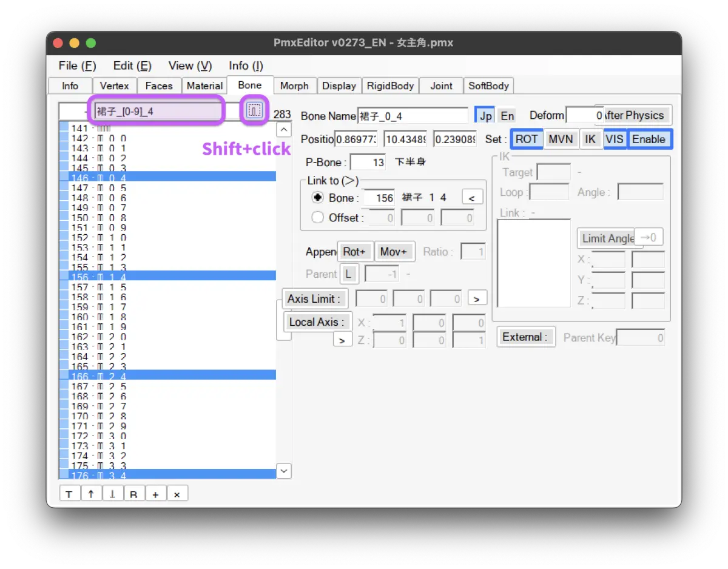The height and width of the screenshot is (569, 728).
Task: Click the T button below the bone list
Action: pyautogui.click(x=69, y=494)
